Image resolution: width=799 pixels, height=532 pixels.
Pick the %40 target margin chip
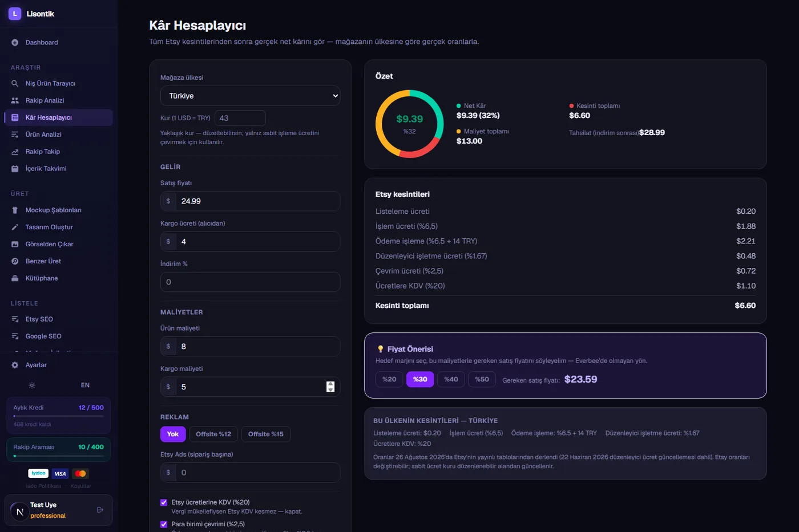point(451,379)
